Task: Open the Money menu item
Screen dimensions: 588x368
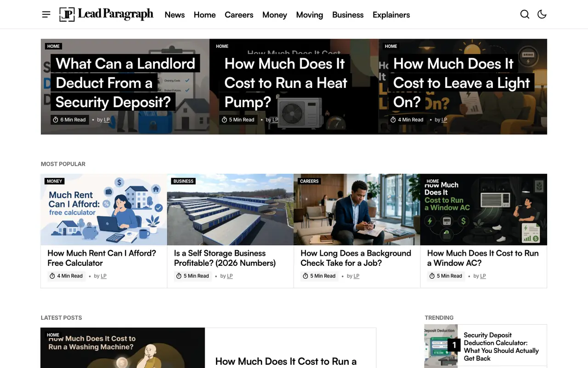Action: [275, 15]
